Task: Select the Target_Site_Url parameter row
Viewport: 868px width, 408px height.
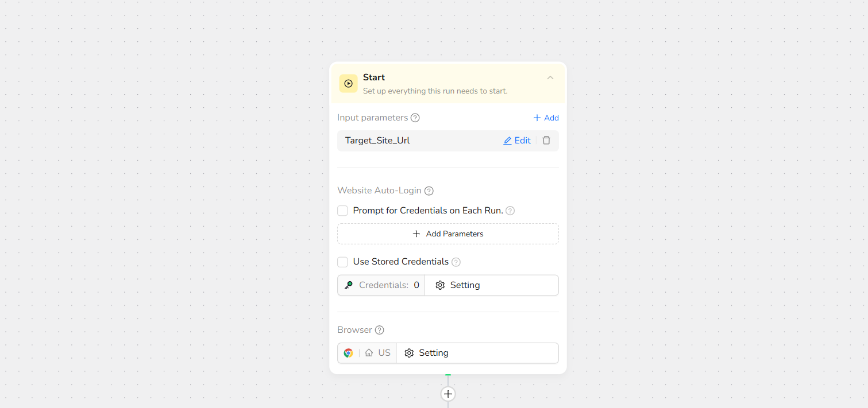Action: point(402,141)
